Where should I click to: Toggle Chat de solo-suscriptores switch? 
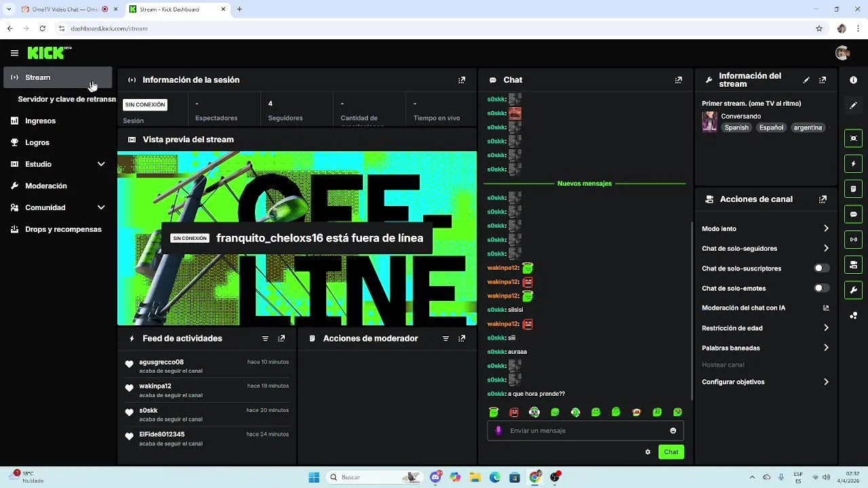821,268
